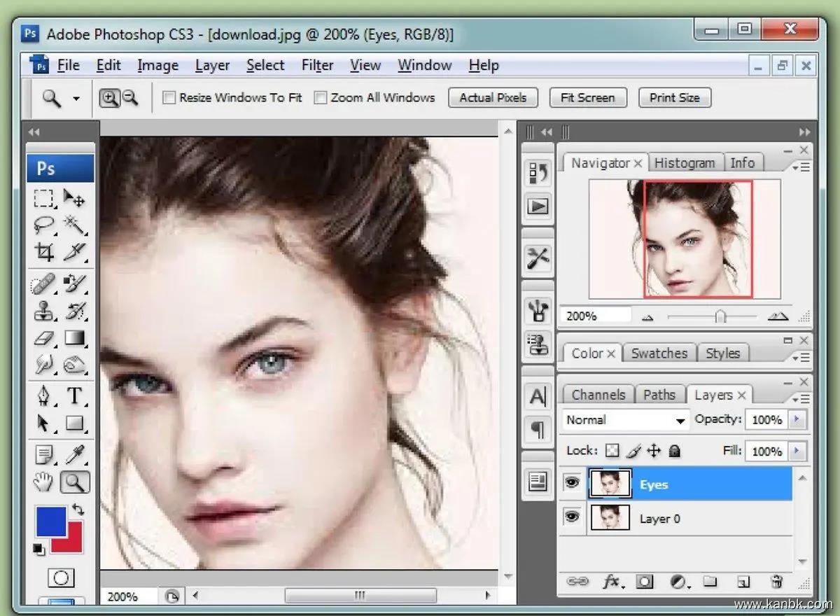The height and width of the screenshot is (616, 840).
Task: Select the Horizontal Type tool
Action: tap(75, 396)
